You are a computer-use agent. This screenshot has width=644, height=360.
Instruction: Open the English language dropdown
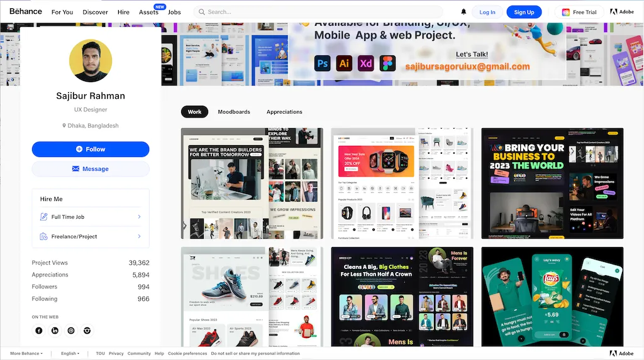pos(70,354)
